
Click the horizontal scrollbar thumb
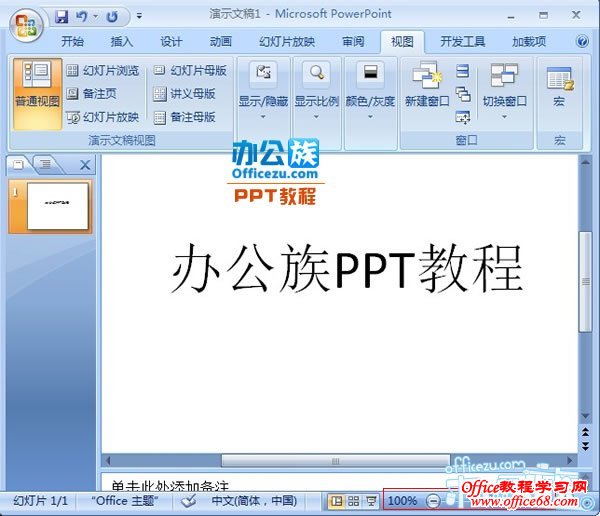pyautogui.click(x=336, y=461)
